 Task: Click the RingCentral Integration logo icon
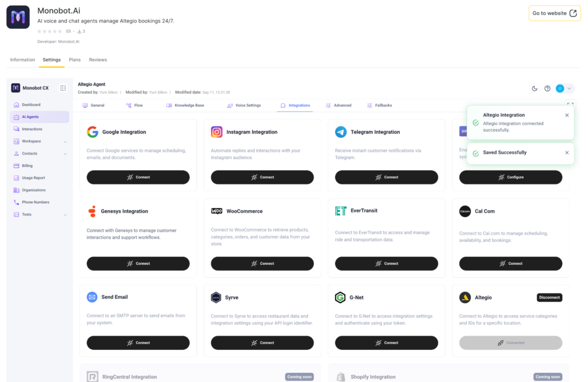(x=92, y=376)
